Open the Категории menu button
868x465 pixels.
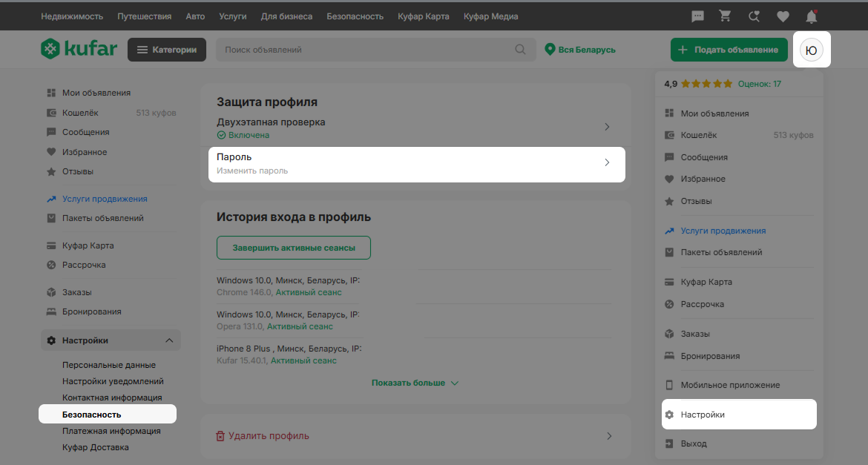coord(167,49)
